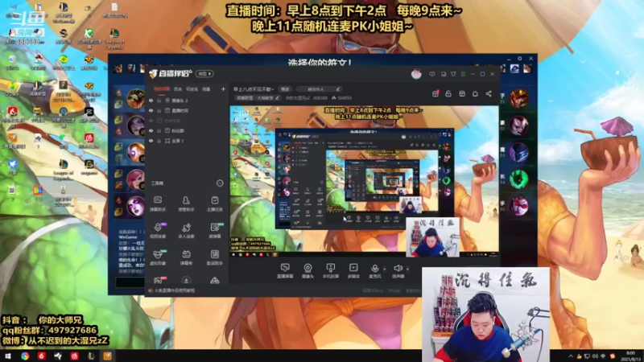644x362 pixels.
Task: Expand the mode switch pill beside the logo
Action: [x=204, y=74]
